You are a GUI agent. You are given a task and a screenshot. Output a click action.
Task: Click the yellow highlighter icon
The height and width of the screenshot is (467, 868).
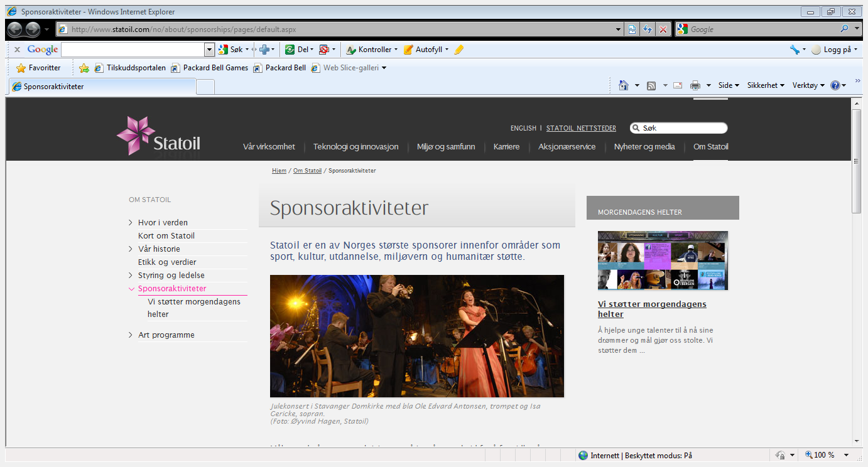(458, 50)
